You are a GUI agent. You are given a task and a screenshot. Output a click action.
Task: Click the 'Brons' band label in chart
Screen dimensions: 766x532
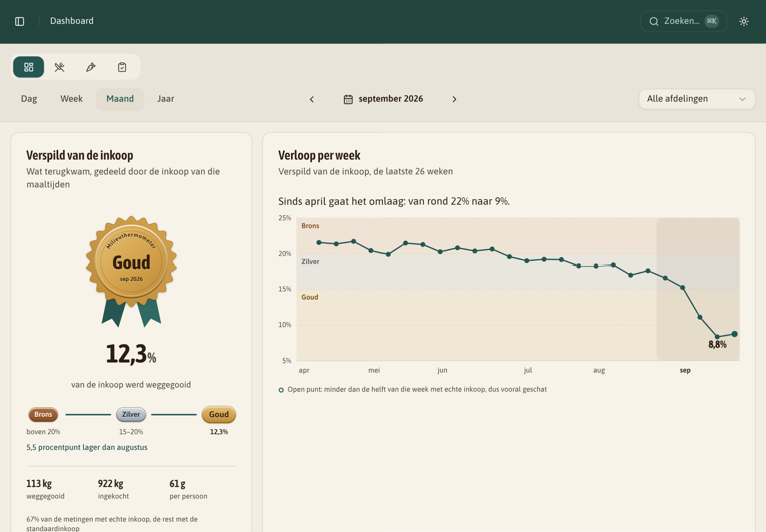click(x=310, y=226)
